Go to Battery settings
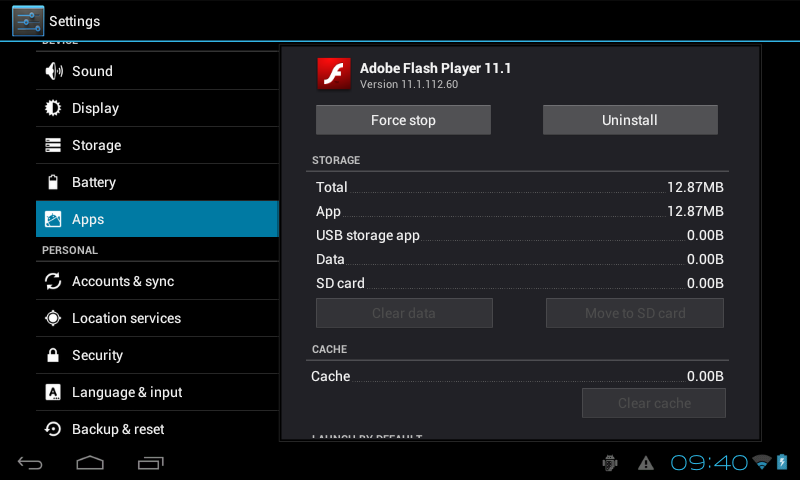 tap(157, 182)
